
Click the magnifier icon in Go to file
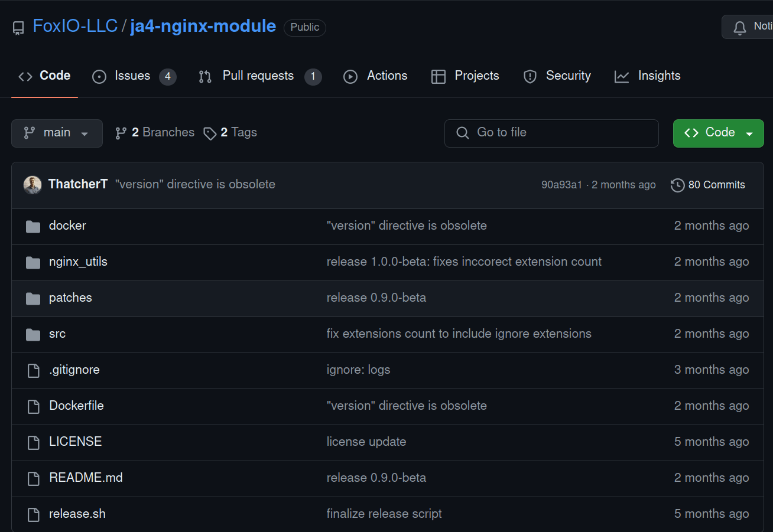(x=463, y=133)
